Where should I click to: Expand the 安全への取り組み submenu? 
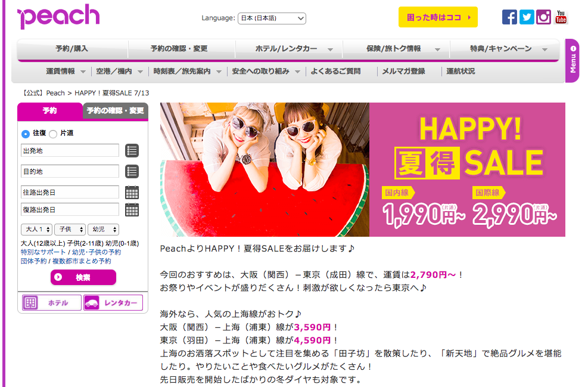(x=266, y=72)
